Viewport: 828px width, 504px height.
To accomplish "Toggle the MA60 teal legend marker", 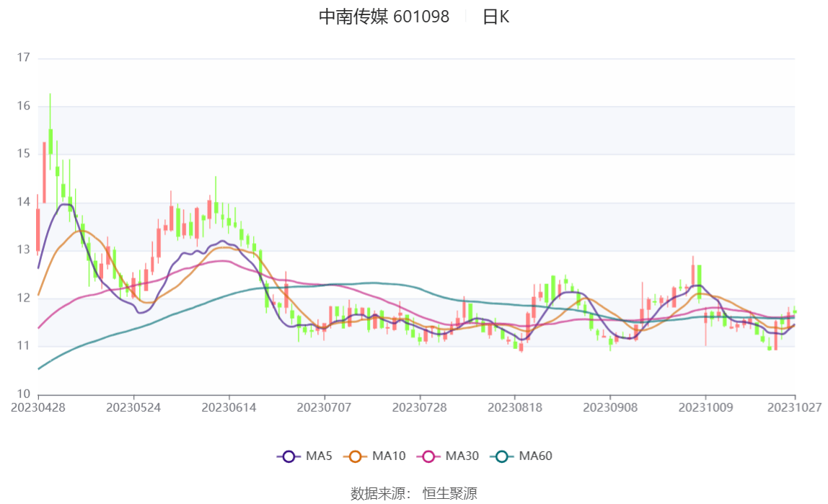I will coord(502,456).
